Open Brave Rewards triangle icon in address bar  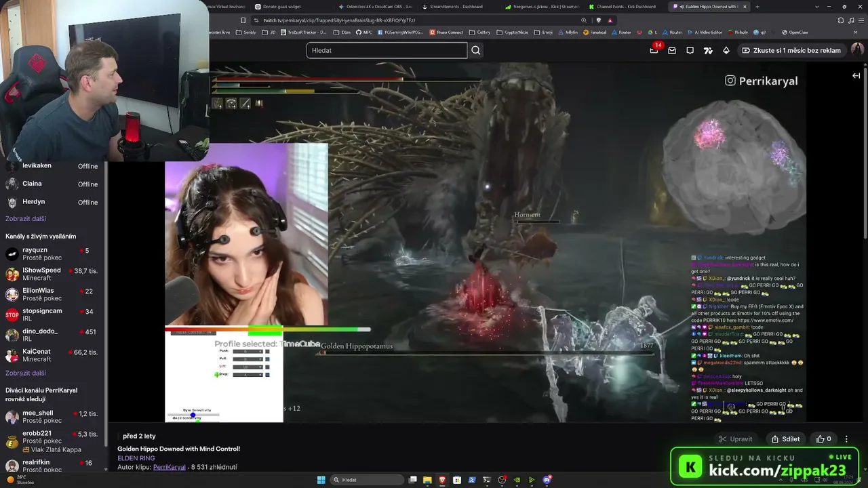click(x=610, y=20)
